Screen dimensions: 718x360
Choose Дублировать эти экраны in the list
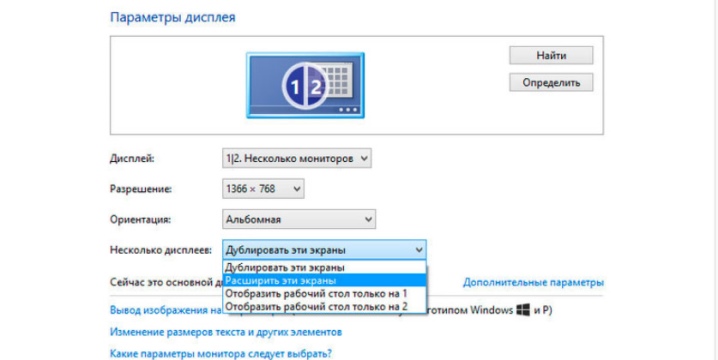pyautogui.click(x=324, y=267)
